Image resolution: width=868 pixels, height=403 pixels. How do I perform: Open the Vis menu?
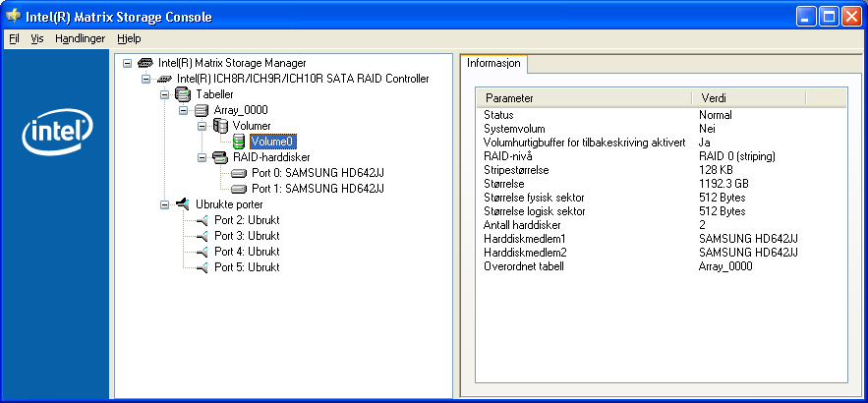point(37,38)
